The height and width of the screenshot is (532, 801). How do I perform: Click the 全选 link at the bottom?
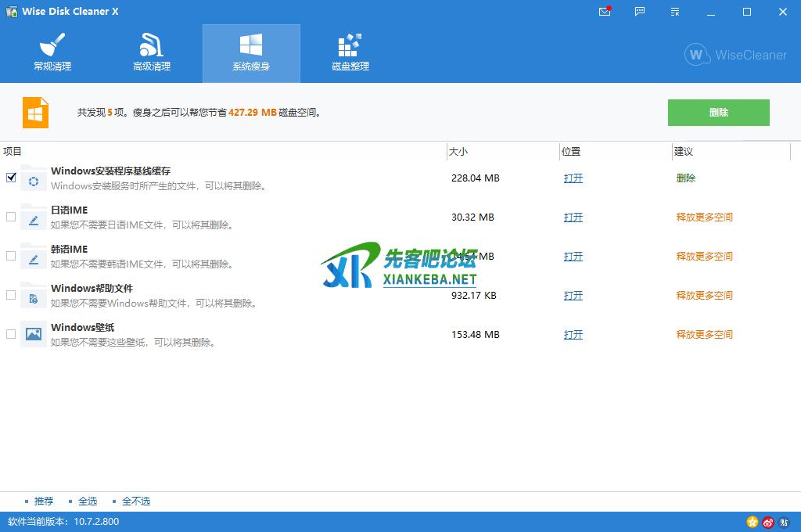(88, 501)
